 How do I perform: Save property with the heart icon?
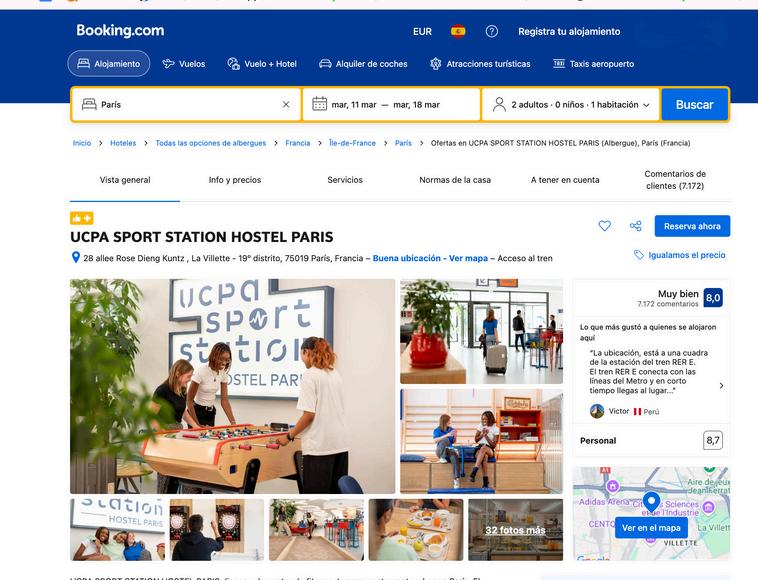[604, 226]
